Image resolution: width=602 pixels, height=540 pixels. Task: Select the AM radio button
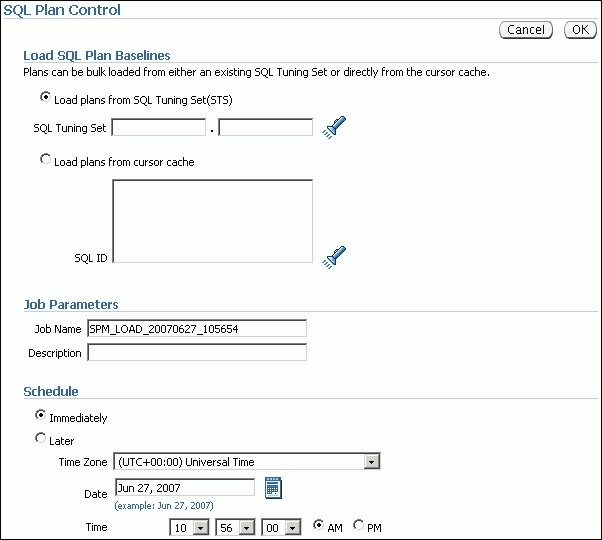click(x=320, y=526)
